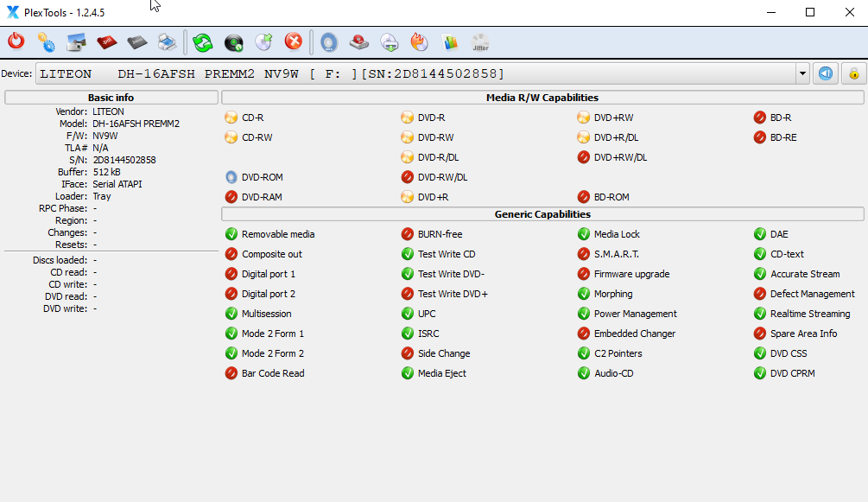Click the printer icon

click(x=168, y=42)
